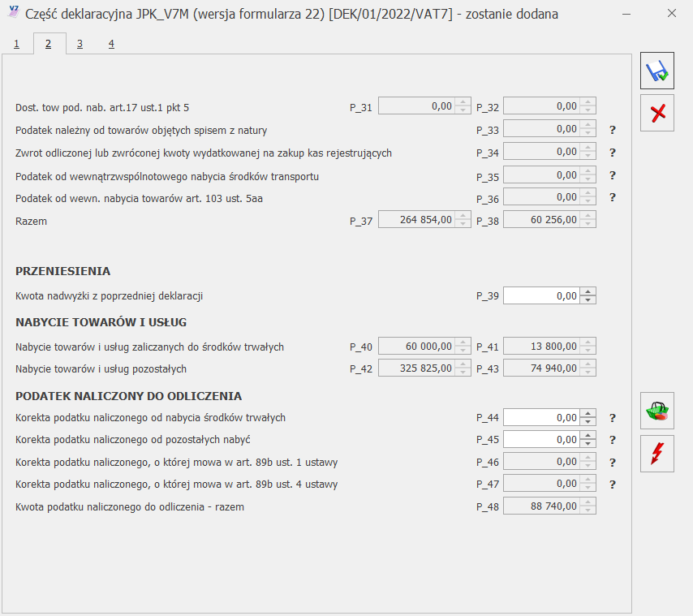Screen dimensions: 693x616
Task: Click the application icon in the title bar
Action: coord(13,12)
